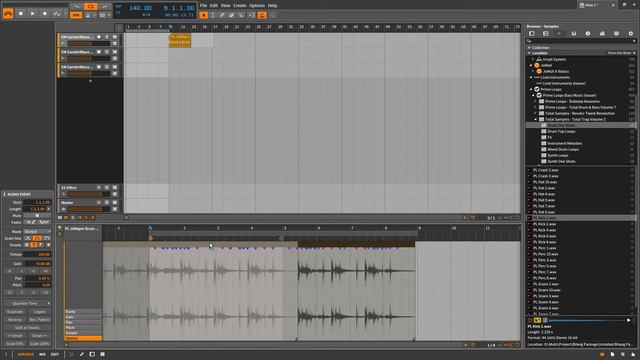Select the pointer tool
This screenshot has width=640, height=360.
(204, 15)
